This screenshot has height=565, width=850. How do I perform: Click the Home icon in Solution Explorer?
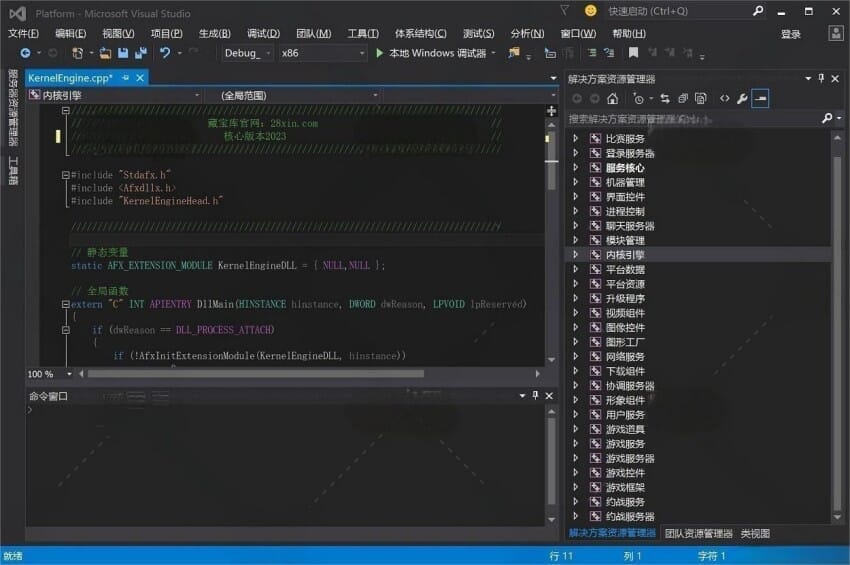(612, 99)
